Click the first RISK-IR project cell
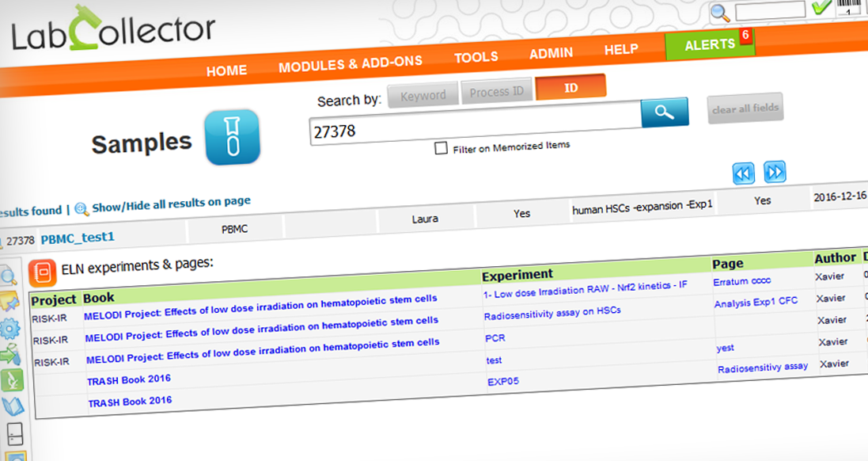 click(x=49, y=318)
